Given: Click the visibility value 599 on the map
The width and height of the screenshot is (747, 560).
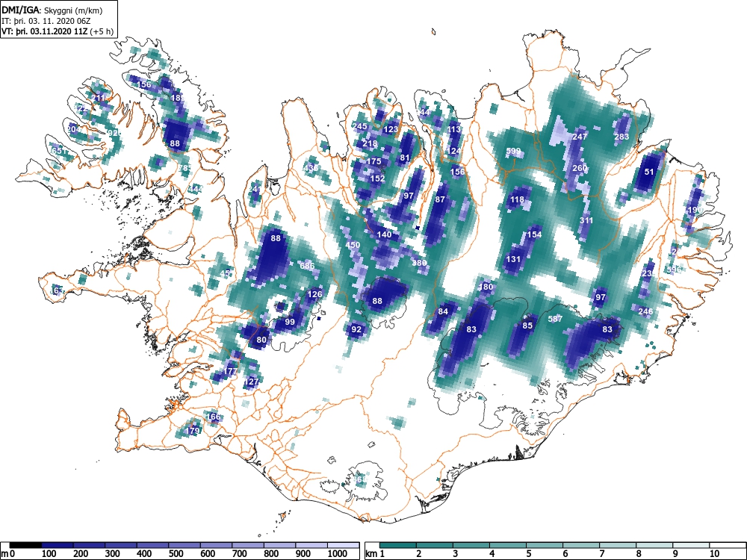Looking at the screenshot, I should coord(514,151).
